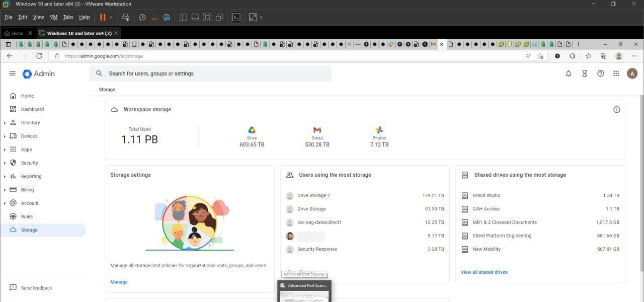Toggle the VMware library sidebar view
644x302 pixels.
[x=183, y=17]
